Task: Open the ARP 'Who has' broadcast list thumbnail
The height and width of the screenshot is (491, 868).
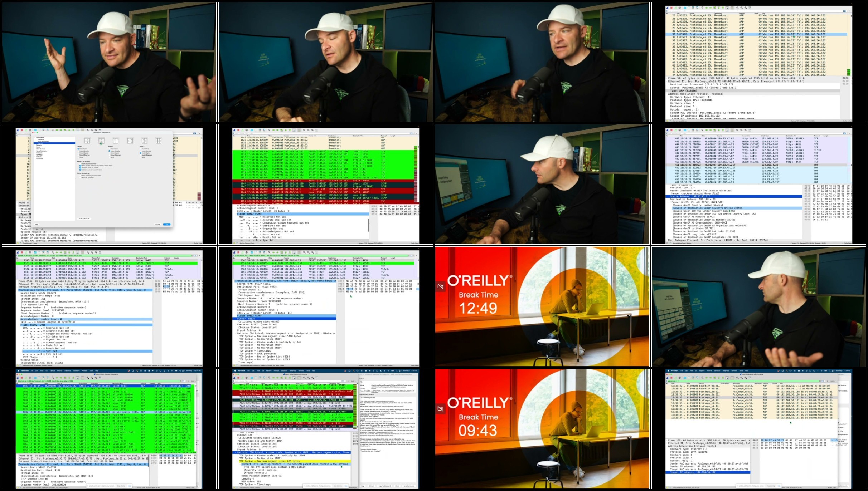Action: pyautogui.click(x=758, y=62)
